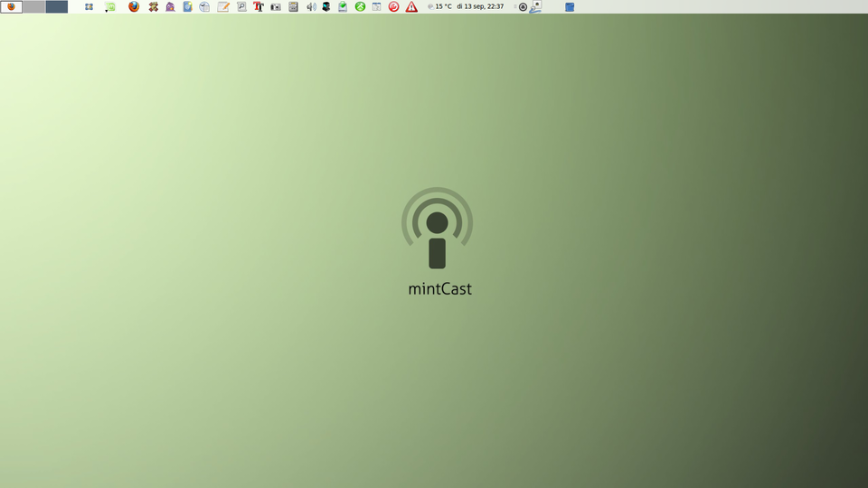Switch to first workspace with Firefox
The height and width of the screenshot is (488, 868).
[11, 6]
